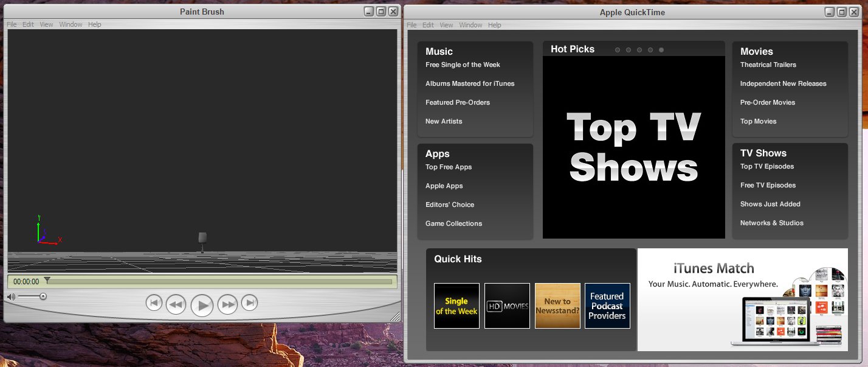
Task: Click the Quick Hits heading
Action: 458,259
